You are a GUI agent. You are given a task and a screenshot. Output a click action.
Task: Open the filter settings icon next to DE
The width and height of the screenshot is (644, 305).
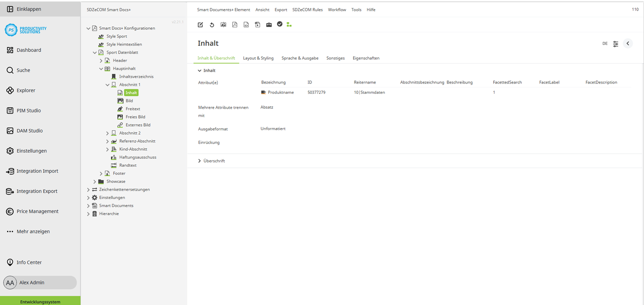tap(615, 43)
